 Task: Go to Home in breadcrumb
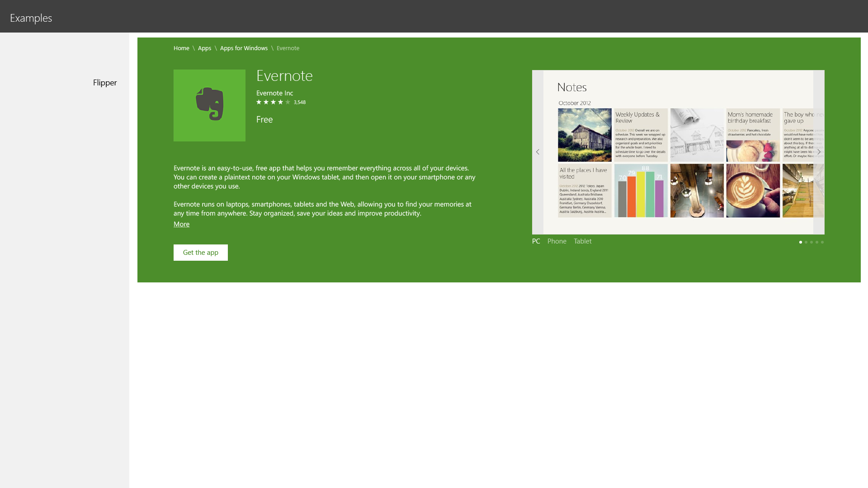[181, 48]
